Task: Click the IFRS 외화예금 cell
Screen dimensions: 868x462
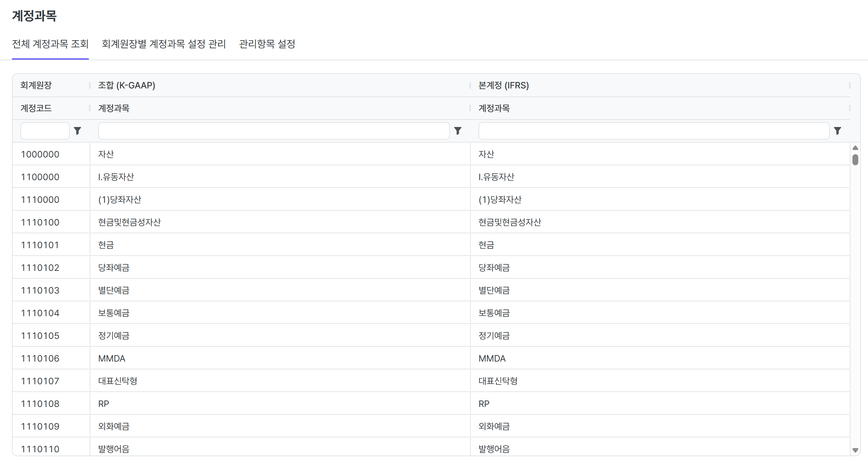Action: click(x=494, y=427)
